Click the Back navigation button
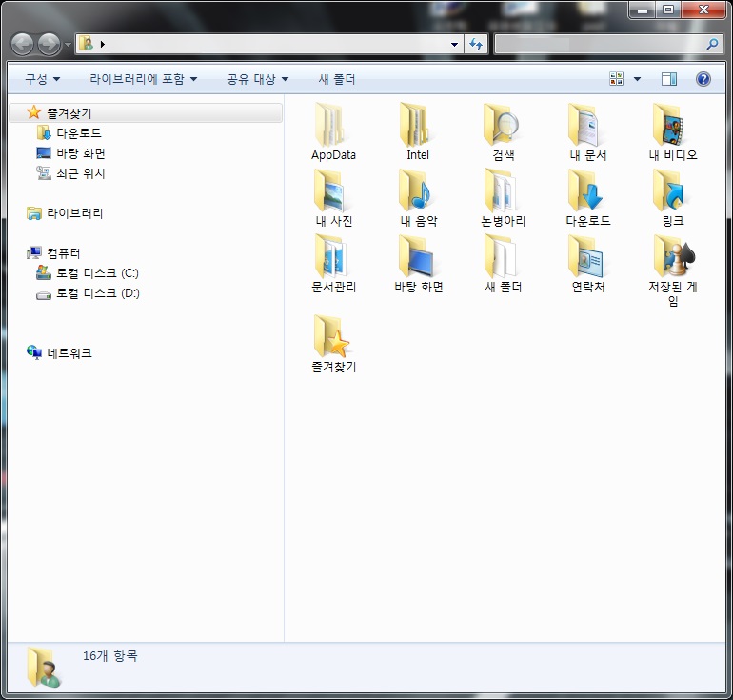Image resolution: width=733 pixels, height=700 pixels. point(23,45)
